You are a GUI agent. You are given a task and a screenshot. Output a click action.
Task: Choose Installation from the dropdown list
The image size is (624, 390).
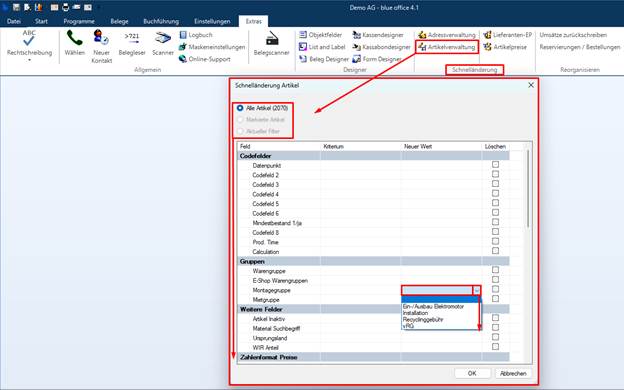pyautogui.click(x=415, y=313)
